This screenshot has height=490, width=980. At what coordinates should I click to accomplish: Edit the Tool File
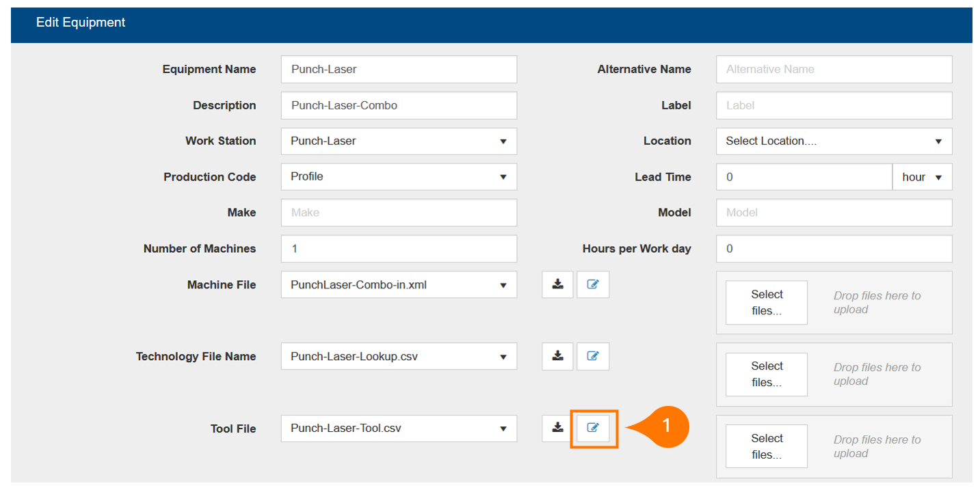(594, 428)
